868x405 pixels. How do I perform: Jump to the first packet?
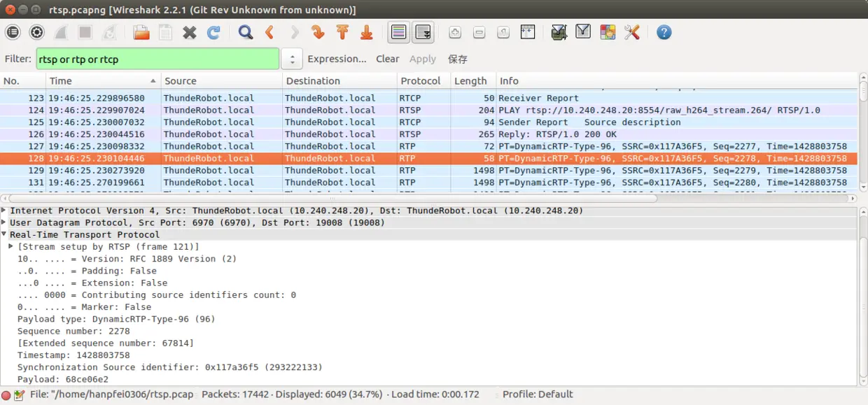coord(342,32)
